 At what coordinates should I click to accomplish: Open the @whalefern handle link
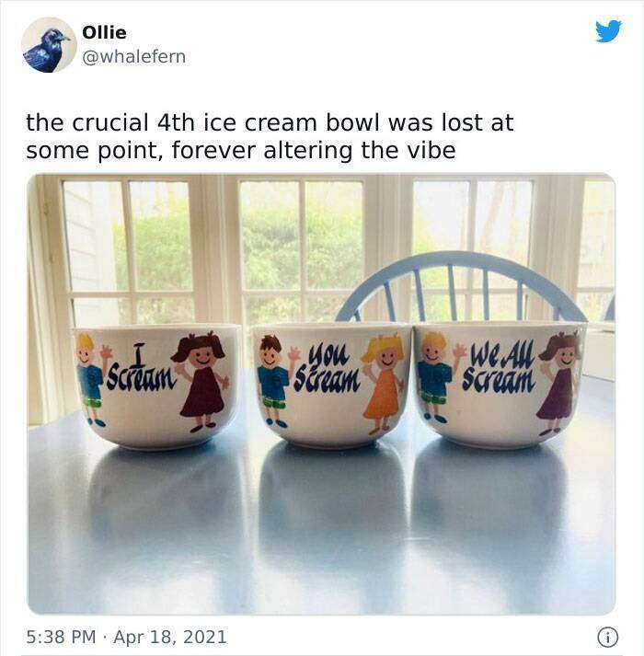(x=134, y=56)
